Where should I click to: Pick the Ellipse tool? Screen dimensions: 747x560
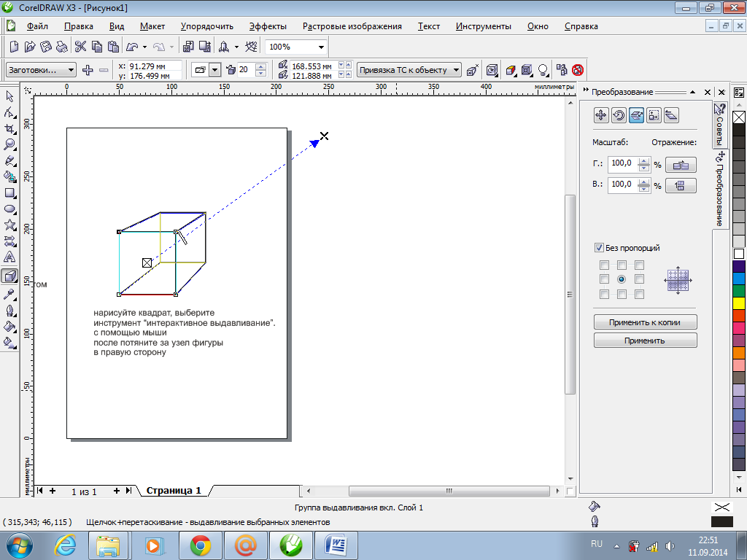coord(10,209)
